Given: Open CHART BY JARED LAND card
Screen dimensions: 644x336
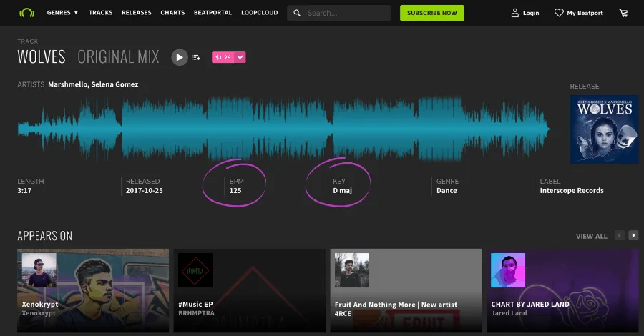Looking at the screenshot, I should click(562, 290).
